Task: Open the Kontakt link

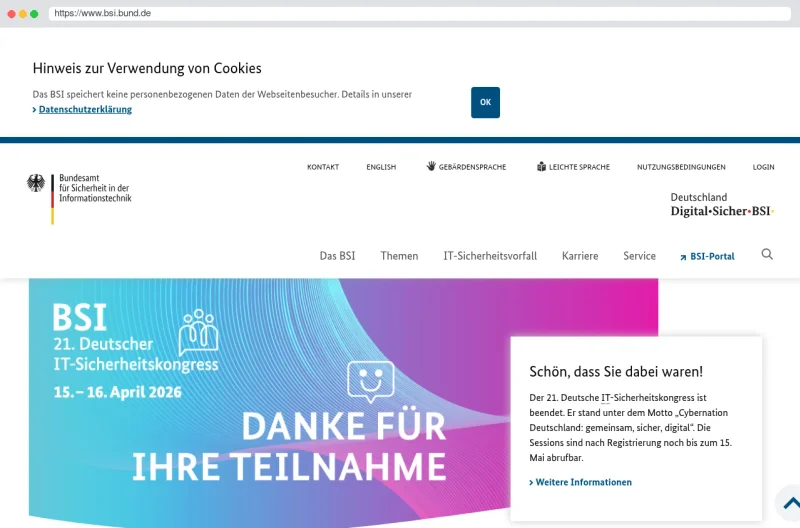Action: tap(323, 167)
